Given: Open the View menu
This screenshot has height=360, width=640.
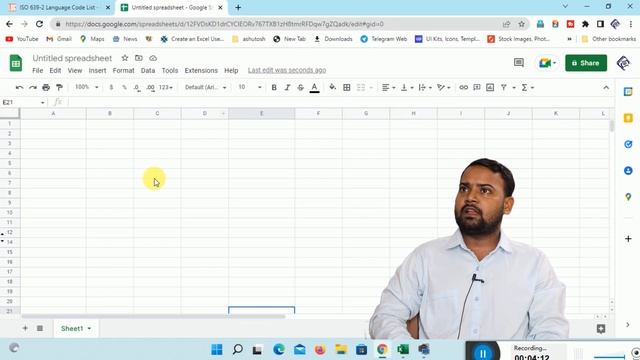Looking at the screenshot, I should (75, 71).
